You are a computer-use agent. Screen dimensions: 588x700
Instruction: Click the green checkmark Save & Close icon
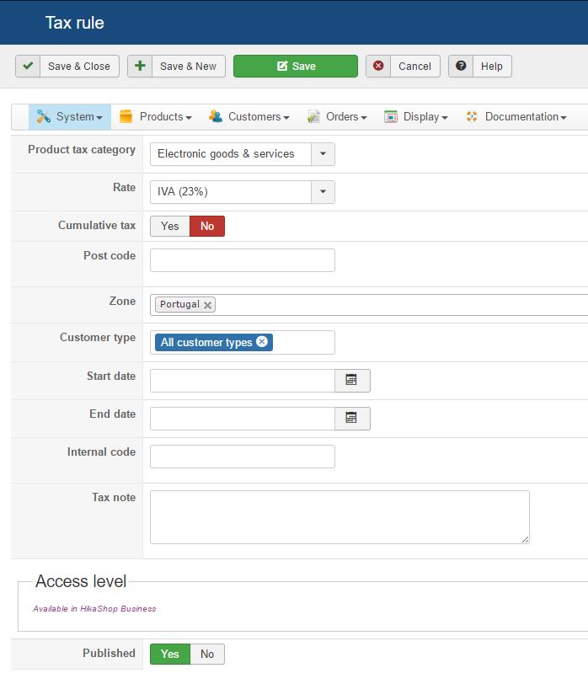28,66
